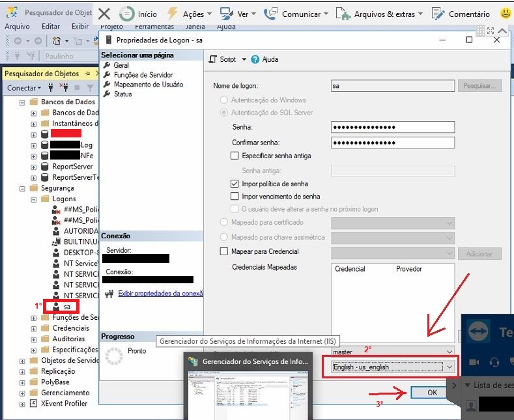Image resolution: width=514 pixels, height=420 pixels.
Task: Toggle O usuário deve alterar a senha checkbox
Action: 235,208
